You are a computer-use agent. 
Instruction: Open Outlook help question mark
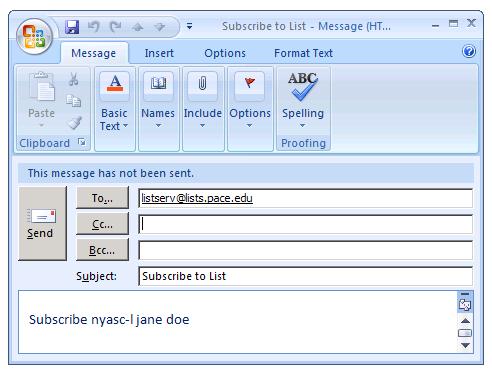469,51
